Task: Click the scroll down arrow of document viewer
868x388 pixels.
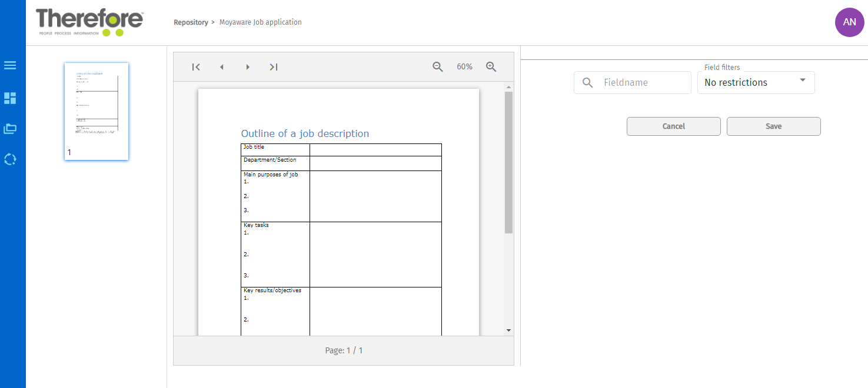Action: tap(509, 330)
